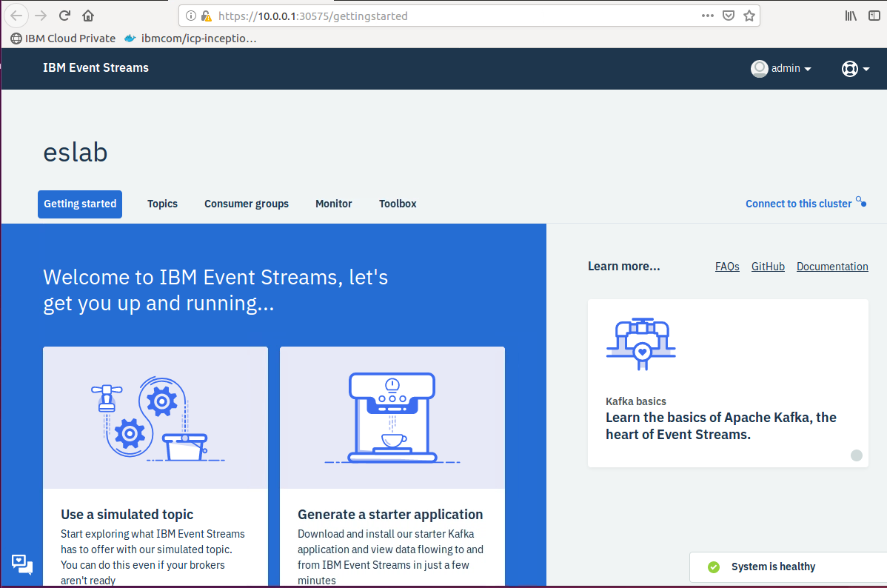Open the GitHub link
Image resolution: width=887 pixels, height=588 pixels.
tap(768, 267)
